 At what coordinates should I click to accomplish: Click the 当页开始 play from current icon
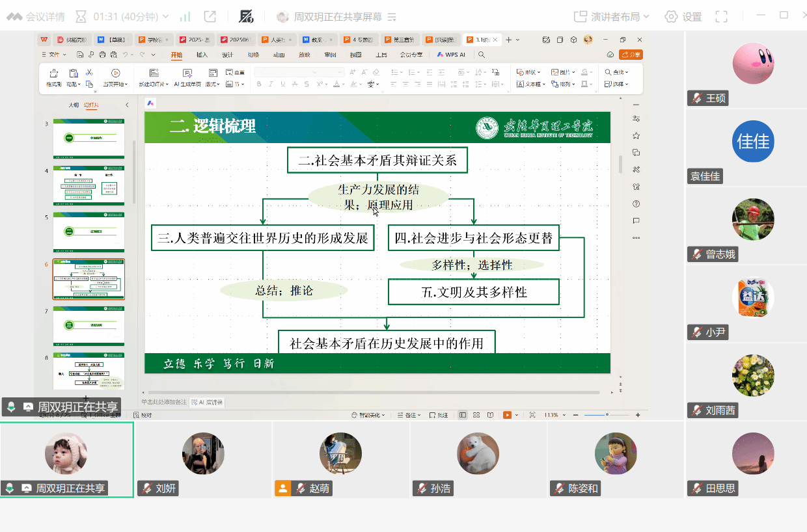[x=115, y=73]
